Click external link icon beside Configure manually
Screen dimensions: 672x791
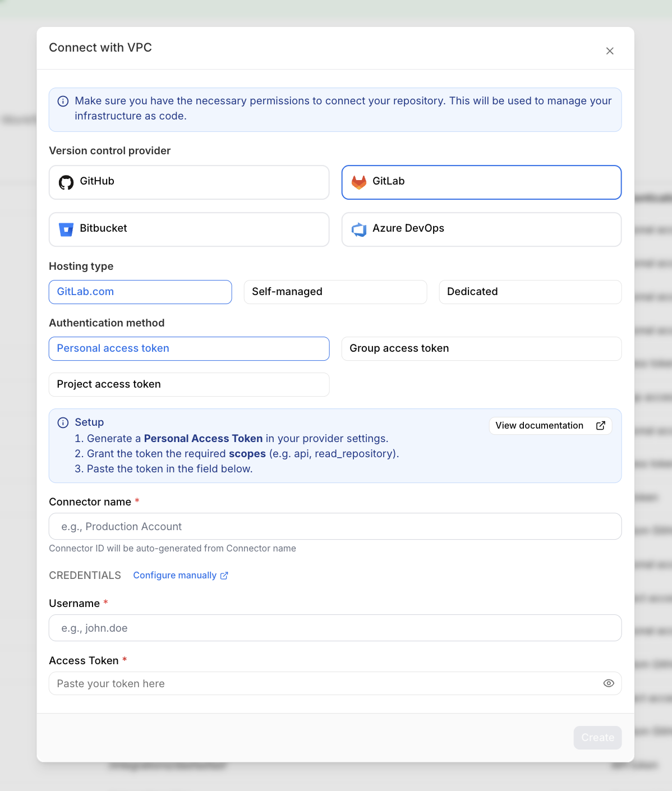(x=224, y=576)
